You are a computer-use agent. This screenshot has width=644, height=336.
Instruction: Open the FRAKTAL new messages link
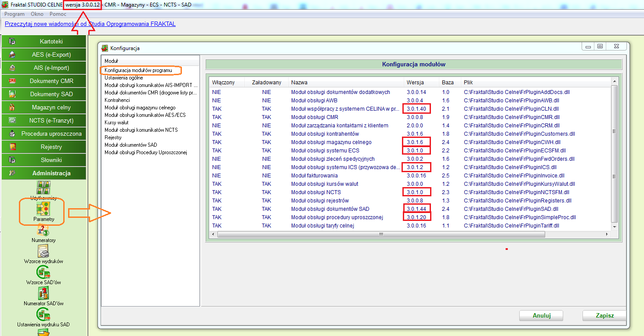(90, 24)
